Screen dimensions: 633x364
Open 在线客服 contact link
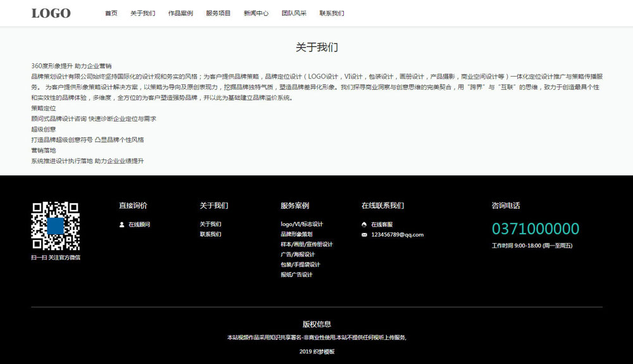click(382, 225)
